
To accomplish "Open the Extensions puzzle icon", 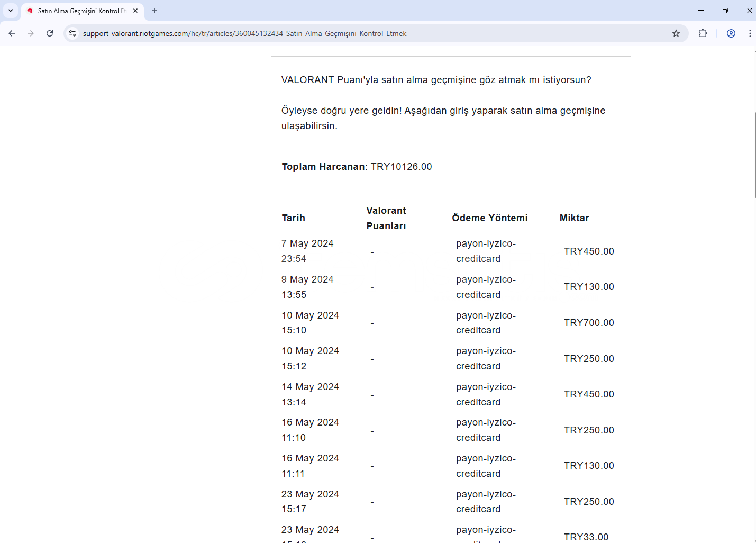I will (703, 33).
